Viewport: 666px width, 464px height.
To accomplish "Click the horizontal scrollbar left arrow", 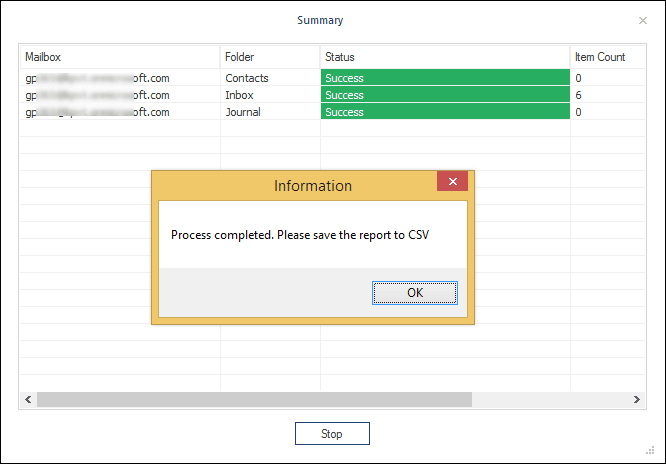I will click(28, 399).
